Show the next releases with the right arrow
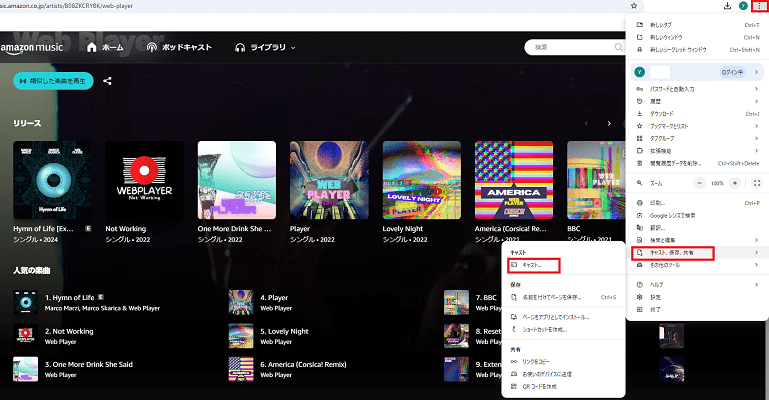Image resolution: width=769 pixels, height=400 pixels. 609,123
